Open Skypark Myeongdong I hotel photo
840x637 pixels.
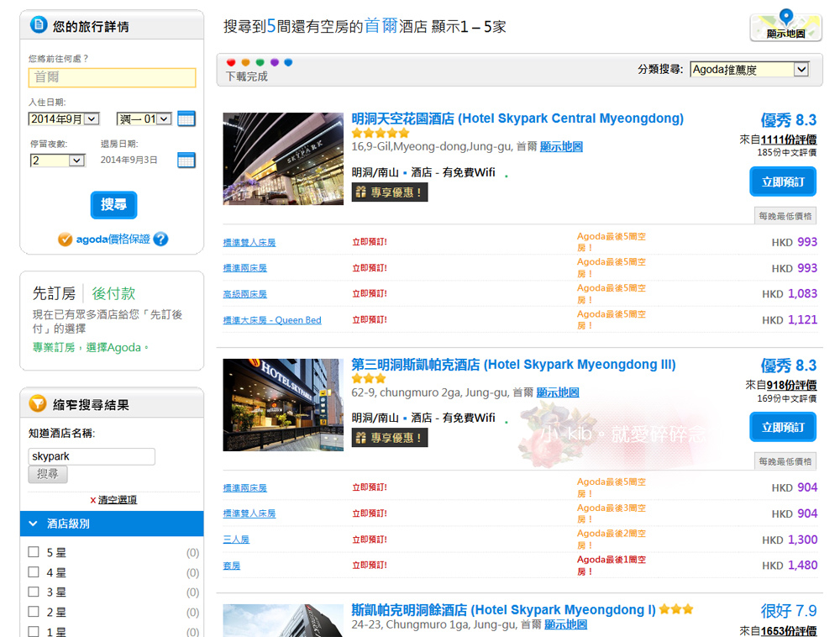point(283,620)
